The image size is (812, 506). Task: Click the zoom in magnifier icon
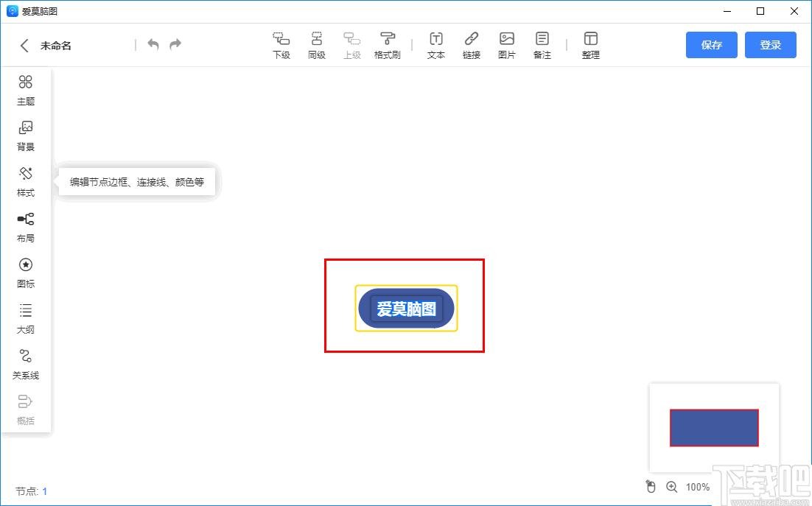pos(671,487)
